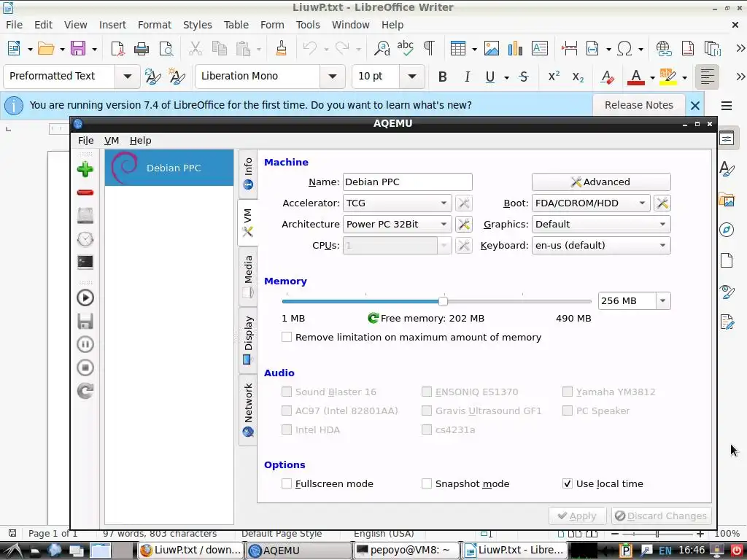
Task: Select Debian PPC in the VM list
Action: coord(169,168)
